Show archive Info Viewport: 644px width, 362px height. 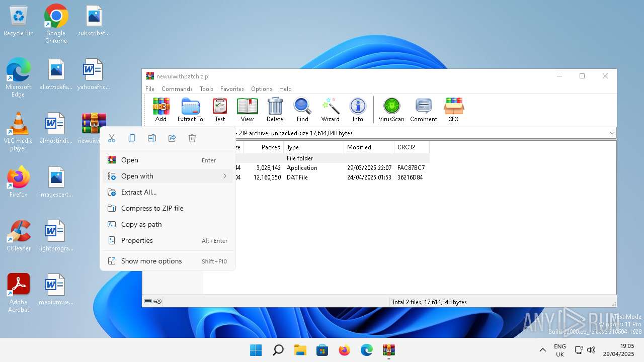(358, 110)
